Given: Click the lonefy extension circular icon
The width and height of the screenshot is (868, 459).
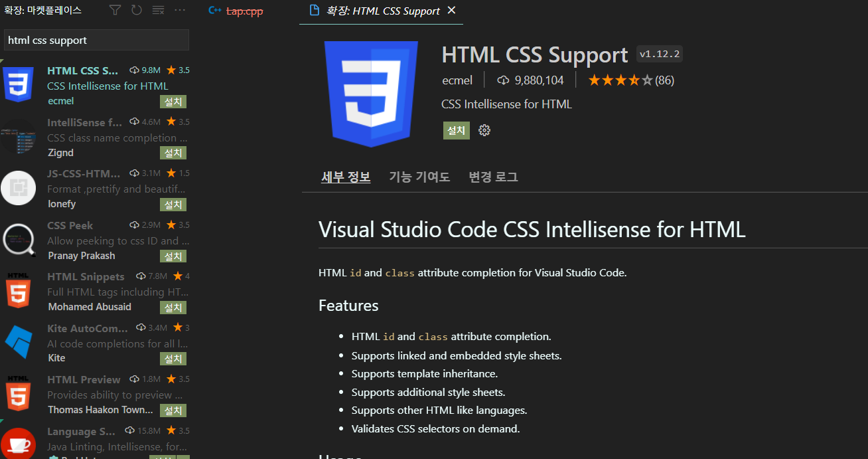Looking at the screenshot, I should [18, 188].
